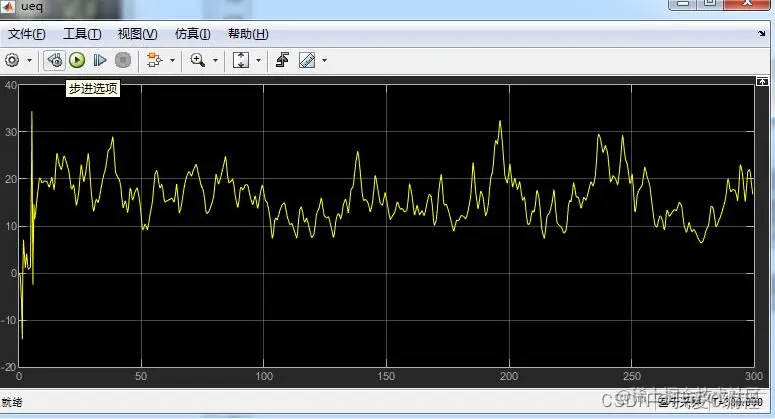Scale Y-axis limits with the autoscale icon
The width and height of the screenshot is (775, 419).
click(x=241, y=60)
